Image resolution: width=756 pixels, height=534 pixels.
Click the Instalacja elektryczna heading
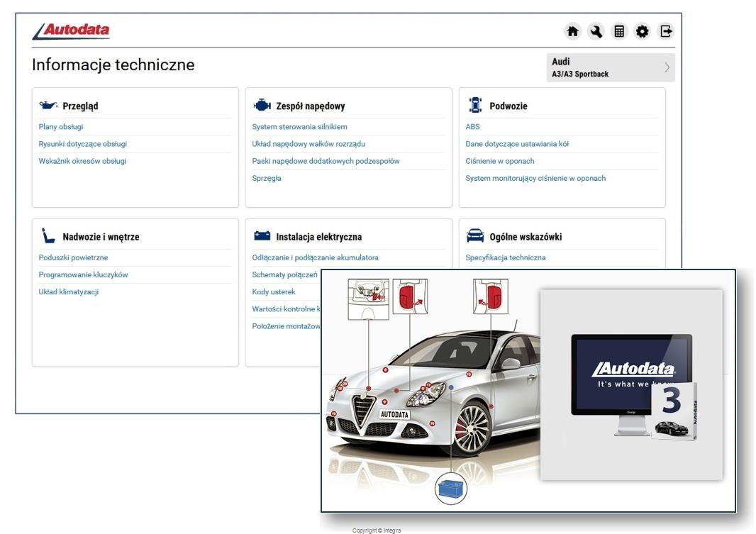click(x=318, y=237)
